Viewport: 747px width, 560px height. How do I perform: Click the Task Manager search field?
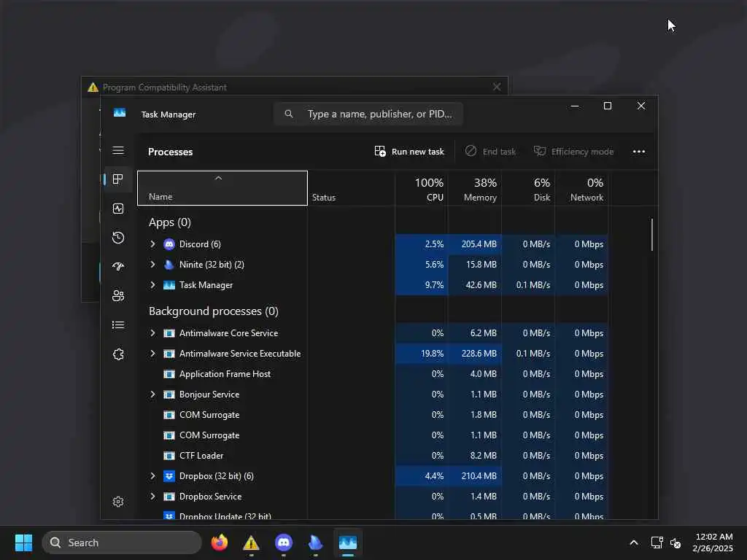point(368,114)
